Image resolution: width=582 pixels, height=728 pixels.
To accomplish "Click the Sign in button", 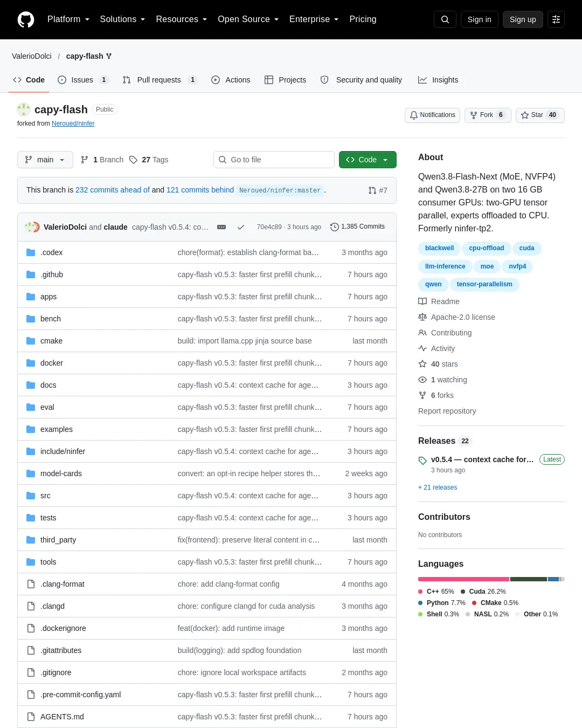I will point(480,19).
